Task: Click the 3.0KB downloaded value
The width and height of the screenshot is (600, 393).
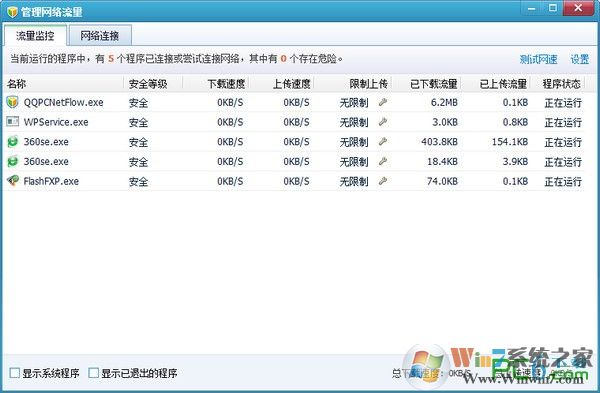Action: [x=445, y=122]
